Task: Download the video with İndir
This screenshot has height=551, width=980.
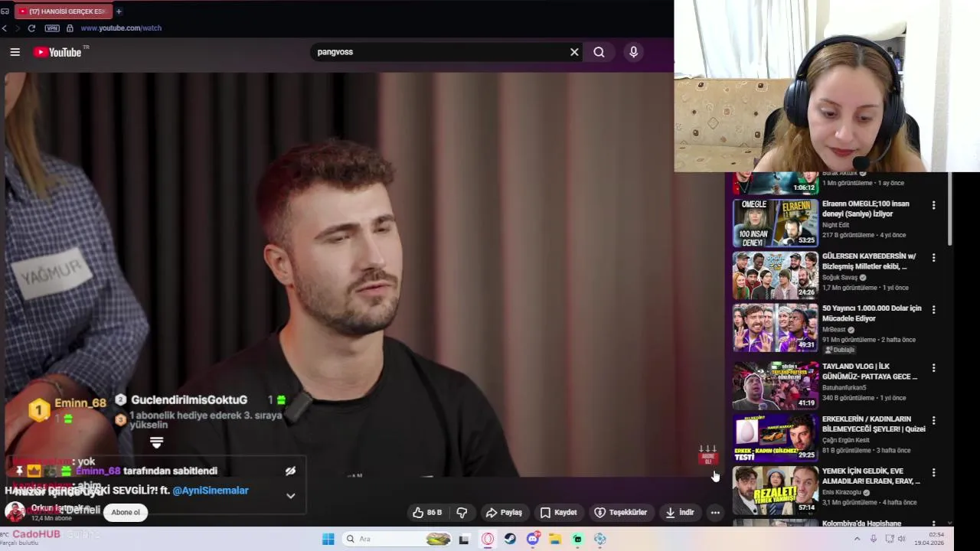Action: coord(679,513)
